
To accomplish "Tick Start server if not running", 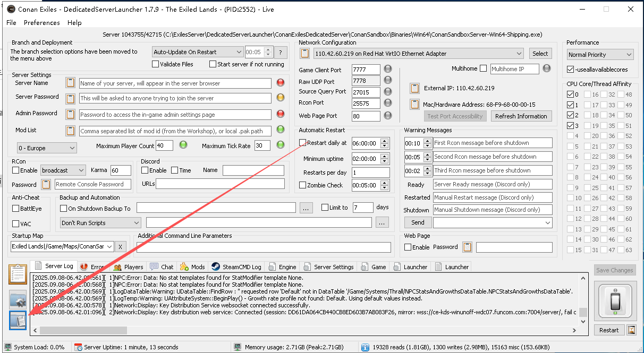I will [x=213, y=64].
